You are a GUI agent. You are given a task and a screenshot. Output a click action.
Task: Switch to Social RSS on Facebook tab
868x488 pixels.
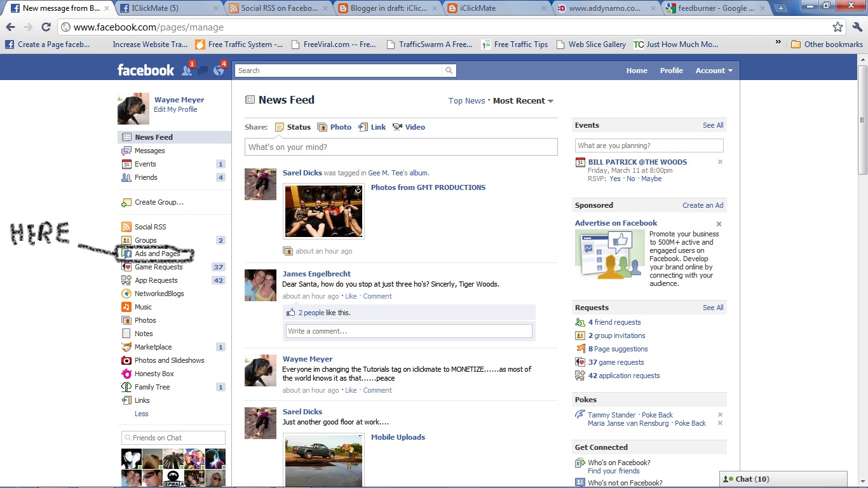277,8
